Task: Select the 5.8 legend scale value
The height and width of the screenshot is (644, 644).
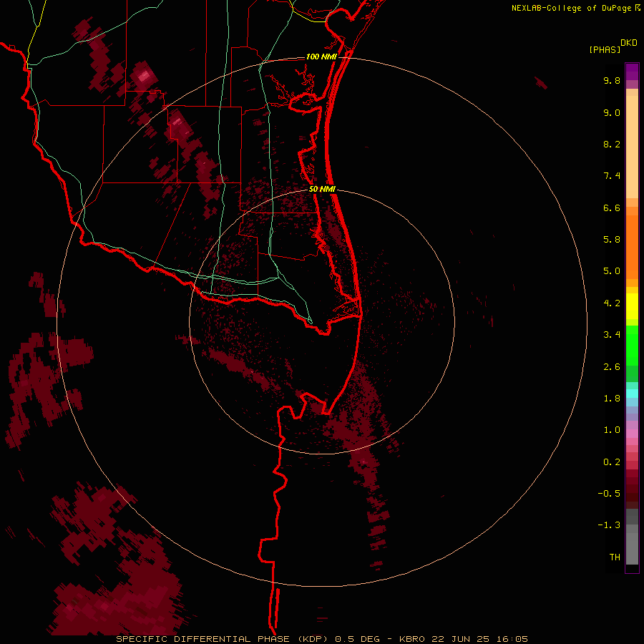Action: [x=612, y=240]
